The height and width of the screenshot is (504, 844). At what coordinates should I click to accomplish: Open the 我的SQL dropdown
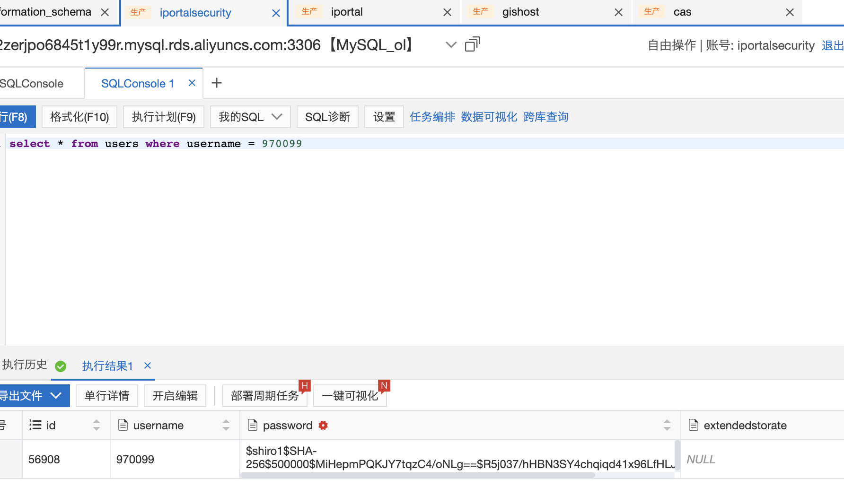[250, 116]
